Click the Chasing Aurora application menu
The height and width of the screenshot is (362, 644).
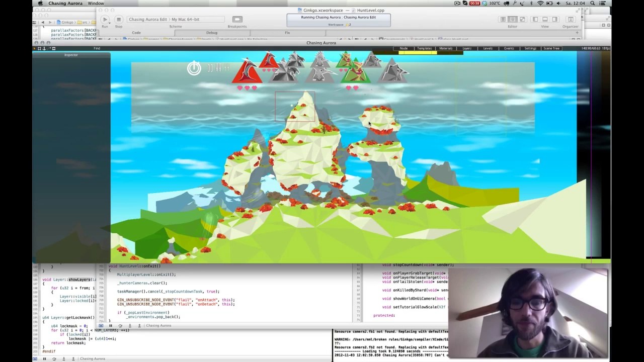pos(65,3)
